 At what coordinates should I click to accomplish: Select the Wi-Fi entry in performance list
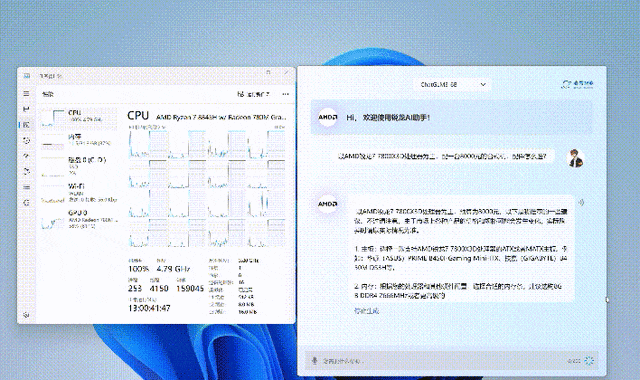(79, 193)
